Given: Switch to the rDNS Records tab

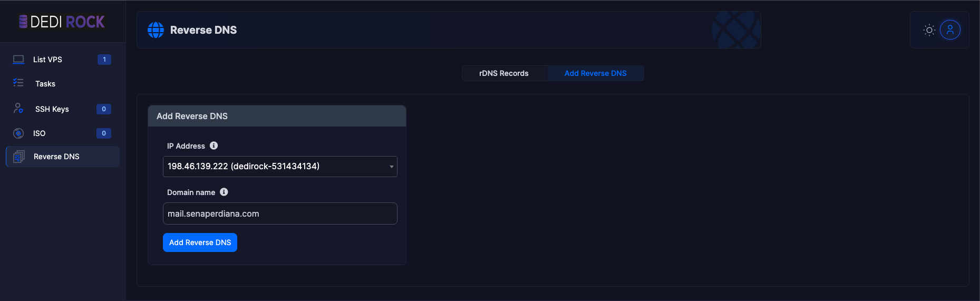Looking at the screenshot, I should click(x=504, y=73).
